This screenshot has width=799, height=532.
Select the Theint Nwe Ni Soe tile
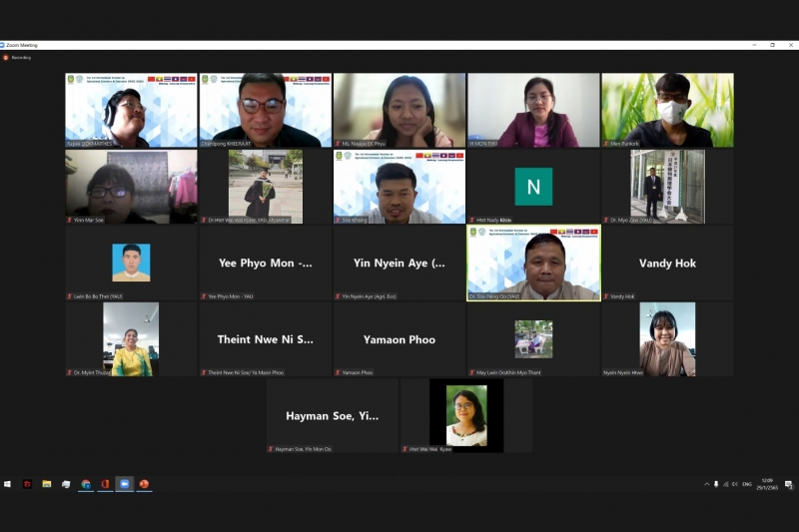point(266,339)
